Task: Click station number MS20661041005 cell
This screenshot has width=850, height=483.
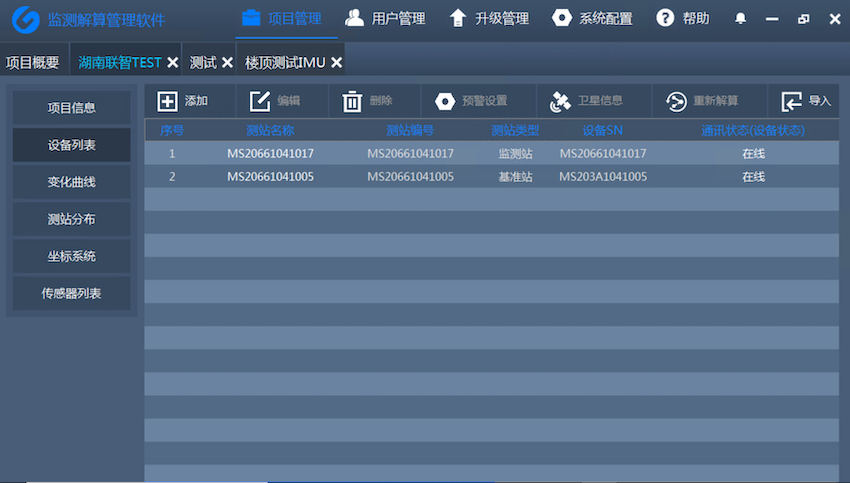Action: [x=410, y=177]
